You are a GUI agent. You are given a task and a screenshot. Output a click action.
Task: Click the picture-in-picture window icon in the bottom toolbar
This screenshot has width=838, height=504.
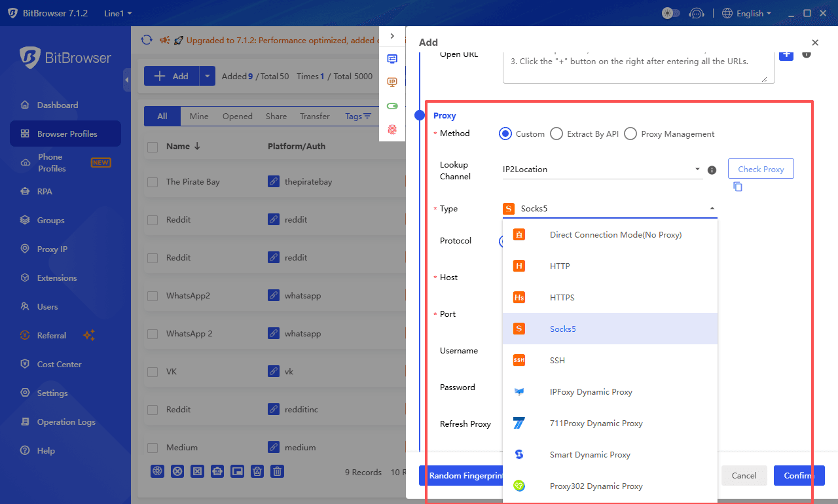coord(237,471)
